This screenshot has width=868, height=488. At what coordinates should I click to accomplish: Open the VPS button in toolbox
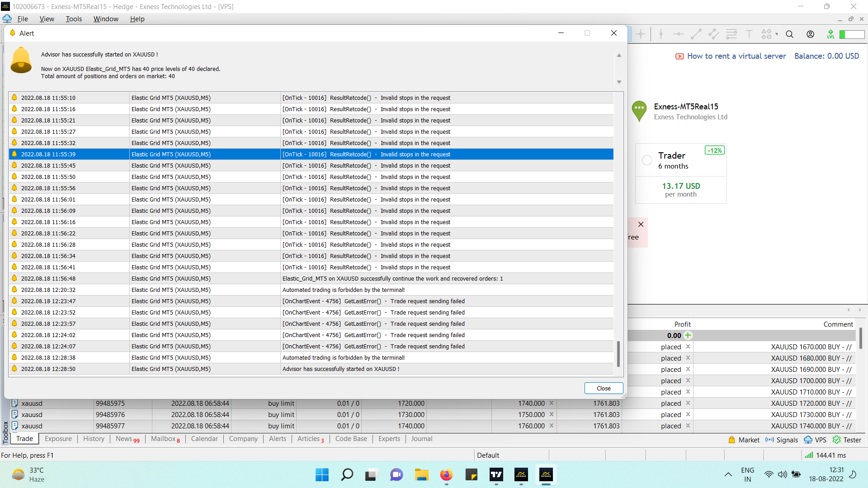(815, 440)
